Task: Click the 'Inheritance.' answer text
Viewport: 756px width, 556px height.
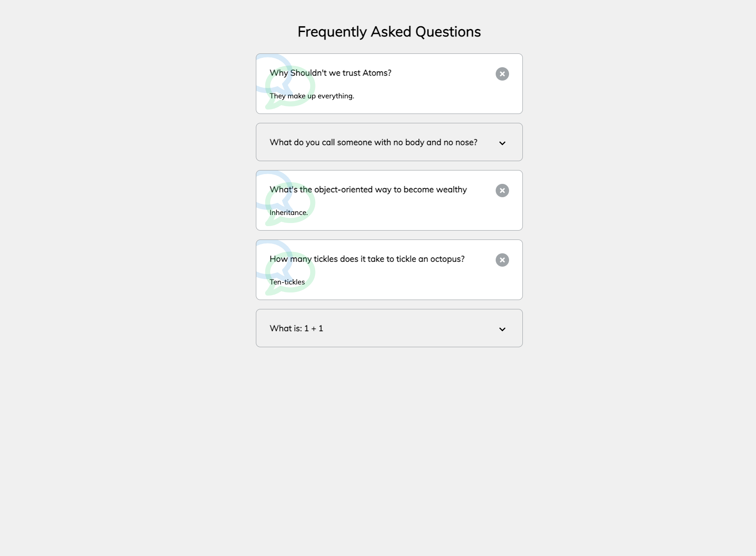Action: [x=289, y=213]
